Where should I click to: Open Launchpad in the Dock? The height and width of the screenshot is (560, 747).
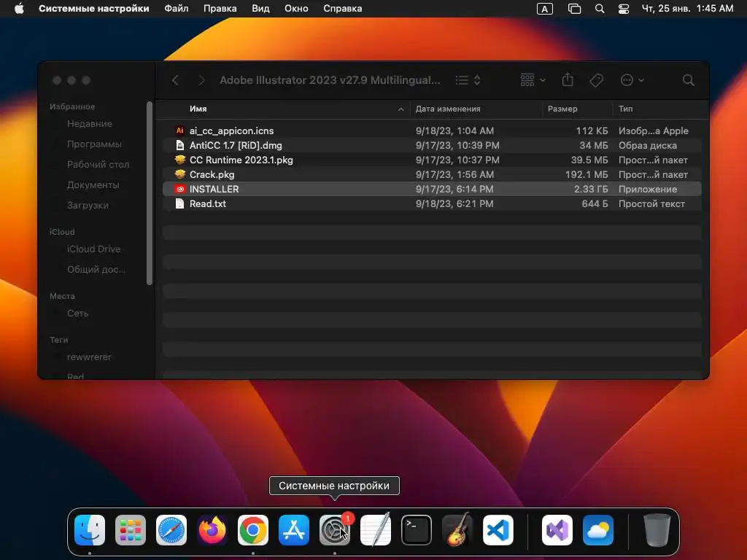coord(131,530)
